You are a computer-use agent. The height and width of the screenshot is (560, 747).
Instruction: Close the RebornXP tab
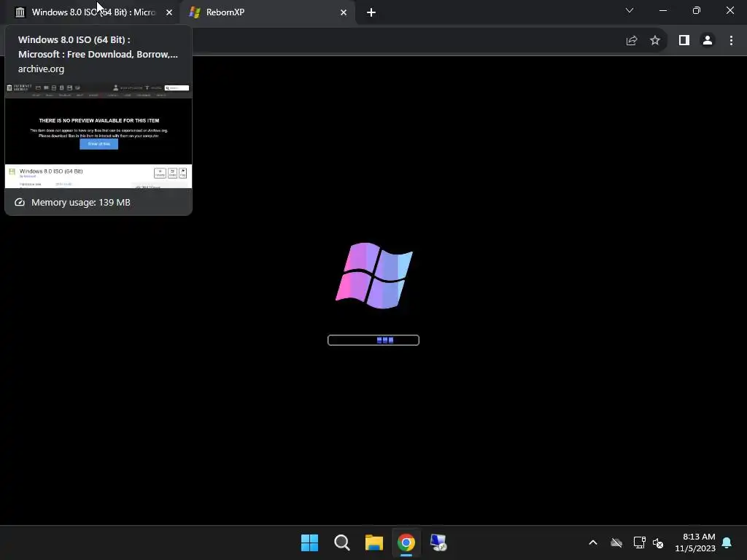pos(344,12)
